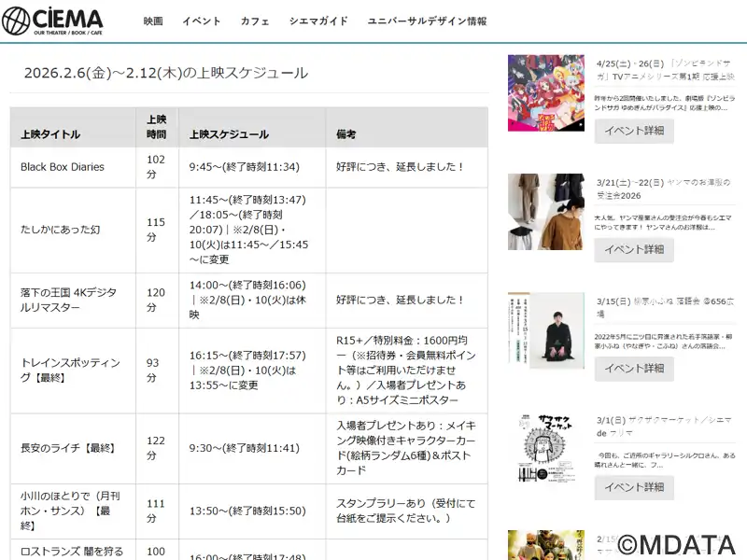Open the 長安のライチ【最終】 title
The width and height of the screenshot is (747, 560).
click(67, 448)
